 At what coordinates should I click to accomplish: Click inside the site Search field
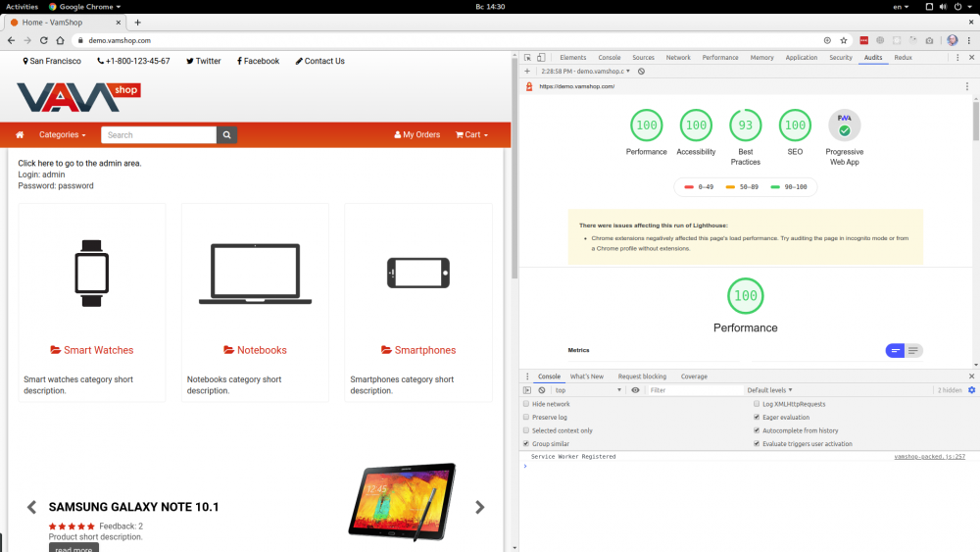pyautogui.click(x=159, y=135)
